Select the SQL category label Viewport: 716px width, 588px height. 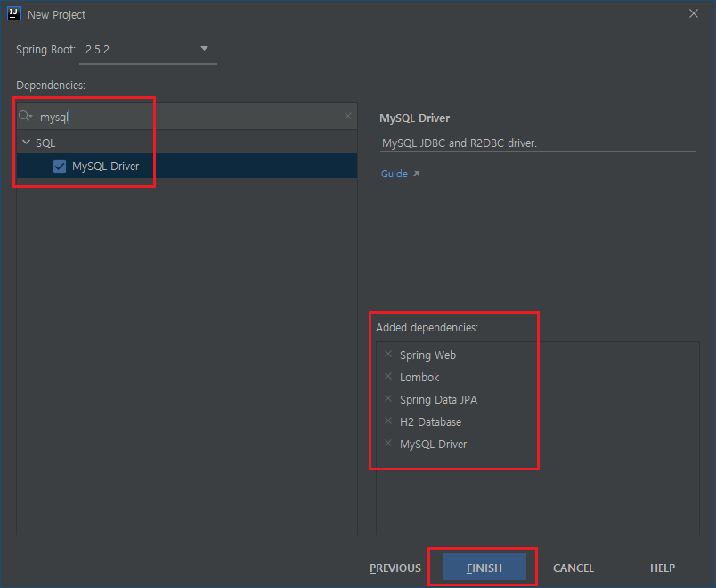[45, 143]
